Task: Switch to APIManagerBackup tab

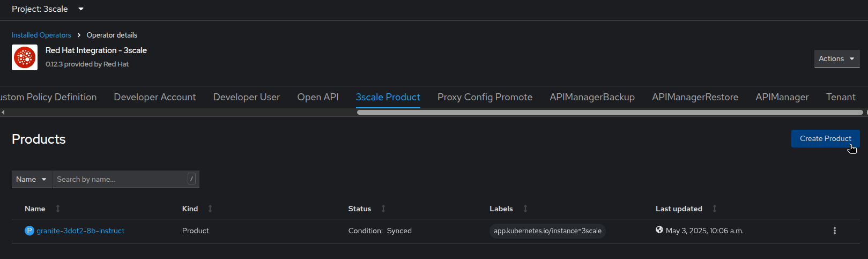Action: tap(592, 97)
